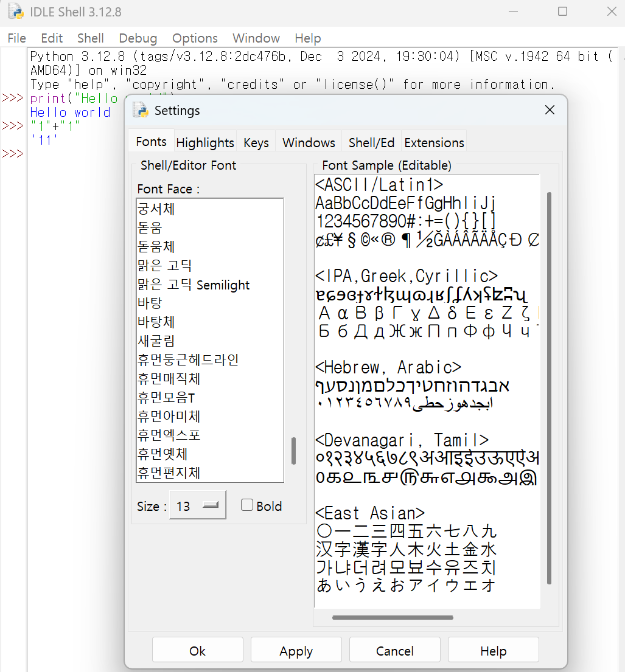This screenshot has width=625, height=672.
Task: Select the 휴먼옛체 font
Action: [210, 454]
